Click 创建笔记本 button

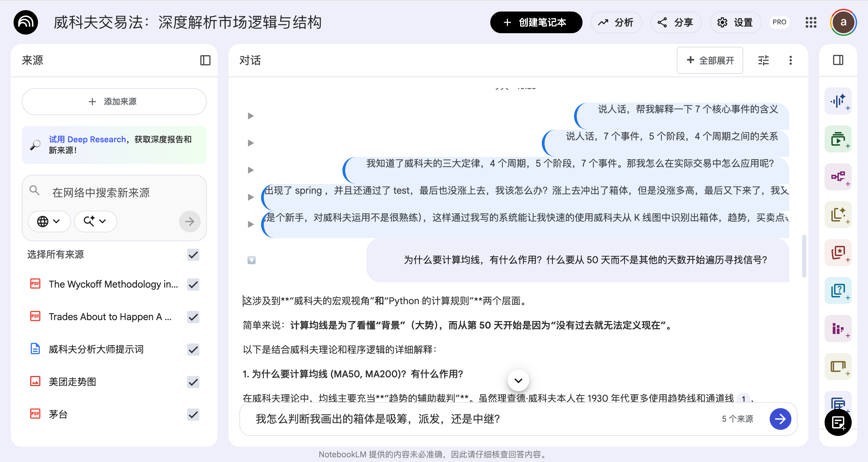tap(536, 22)
